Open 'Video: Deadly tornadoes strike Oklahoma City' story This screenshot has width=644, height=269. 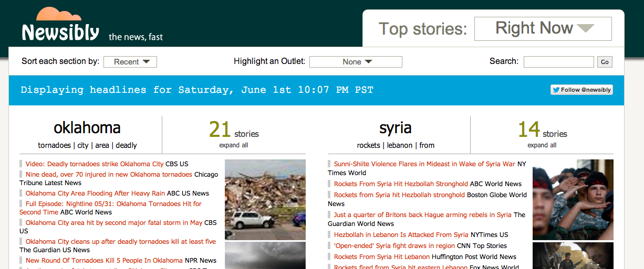pyautogui.click(x=95, y=164)
